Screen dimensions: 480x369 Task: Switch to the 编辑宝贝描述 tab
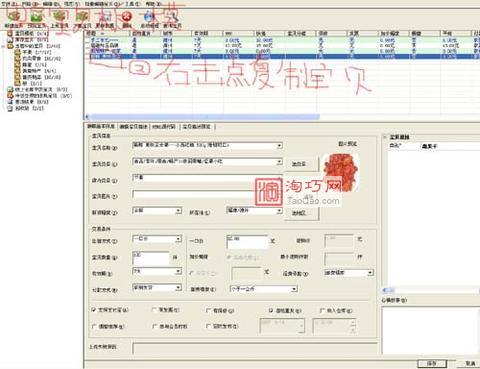[x=133, y=127]
